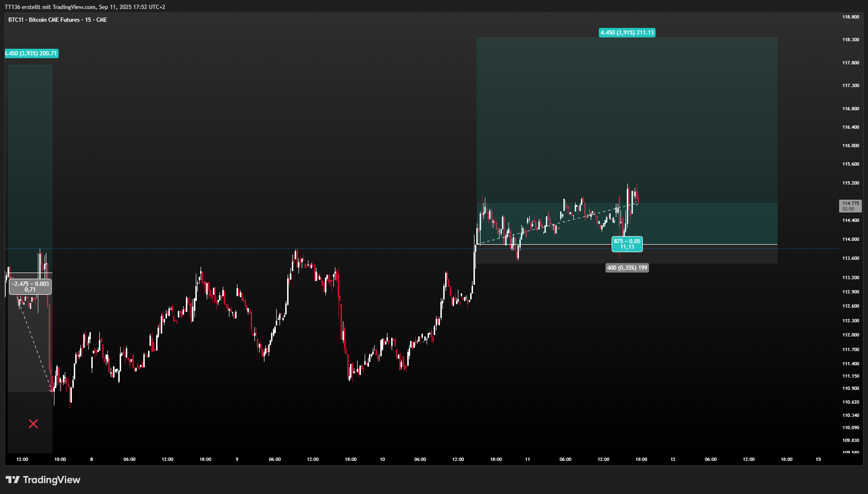This screenshot has width=868, height=494.
Task: Click the 118.800 price axis label
Action: click(x=850, y=17)
